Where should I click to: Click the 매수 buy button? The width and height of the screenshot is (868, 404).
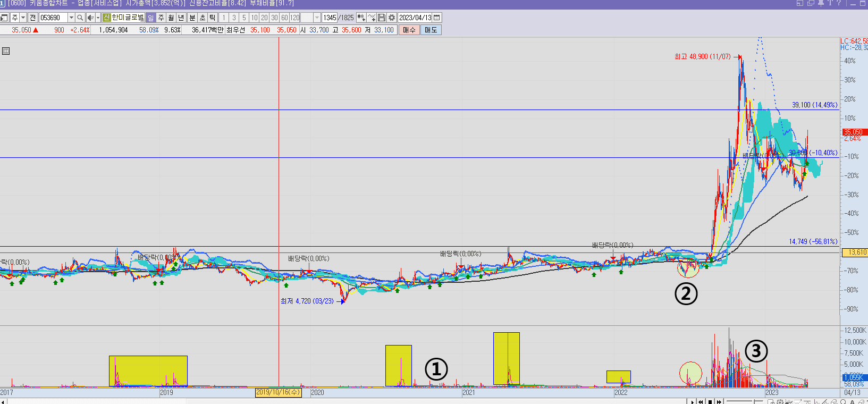click(x=409, y=30)
